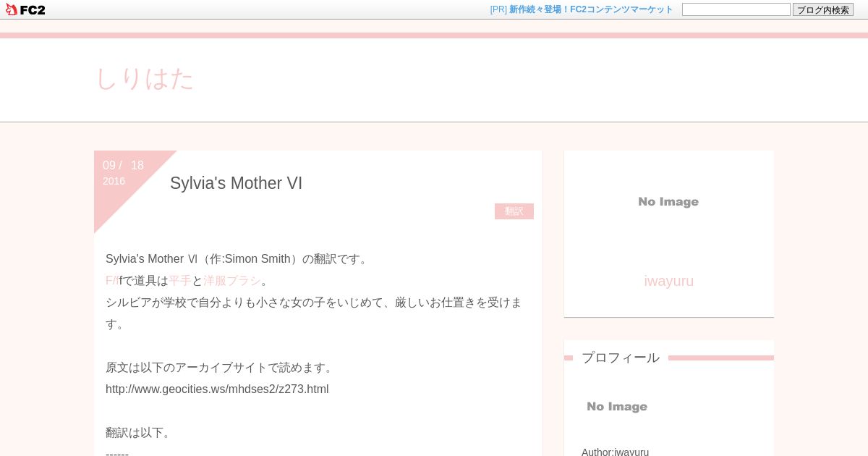
Task: Follow the F/f tag link
Action: tap(112, 281)
